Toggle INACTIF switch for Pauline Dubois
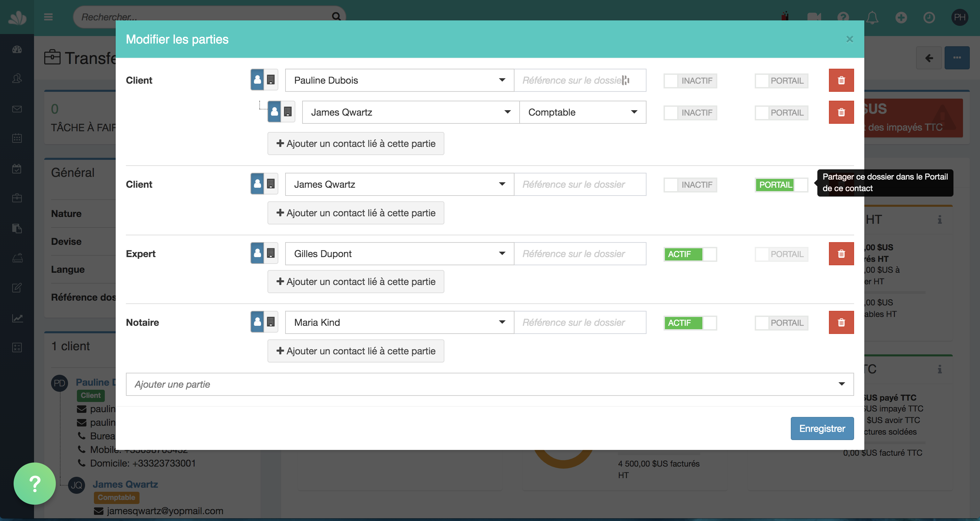980x521 pixels. point(690,81)
